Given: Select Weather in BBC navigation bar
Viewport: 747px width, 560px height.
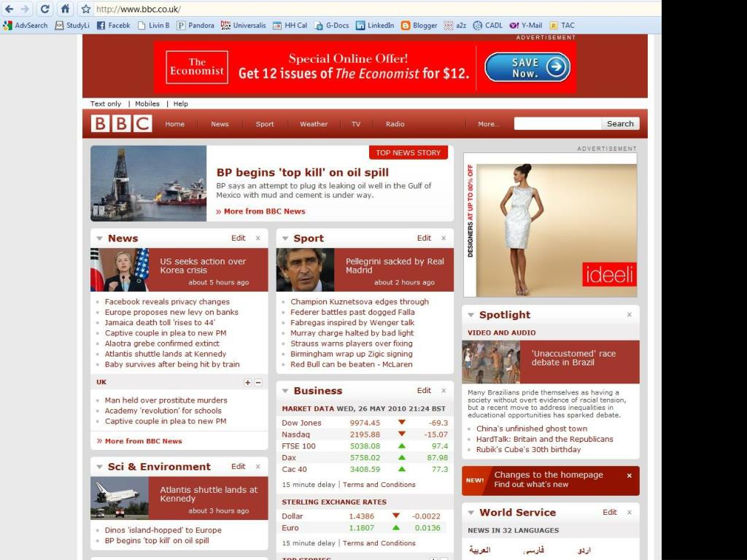Looking at the screenshot, I should (x=314, y=124).
